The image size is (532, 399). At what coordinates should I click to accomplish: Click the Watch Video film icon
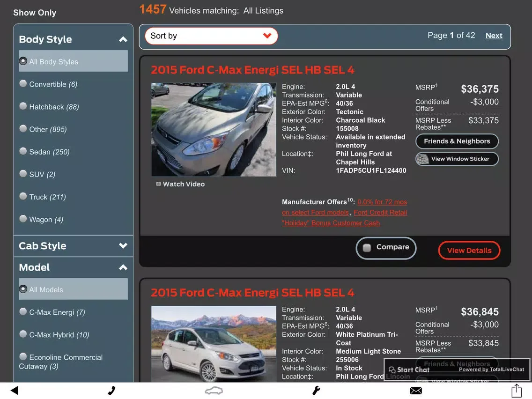(158, 184)
